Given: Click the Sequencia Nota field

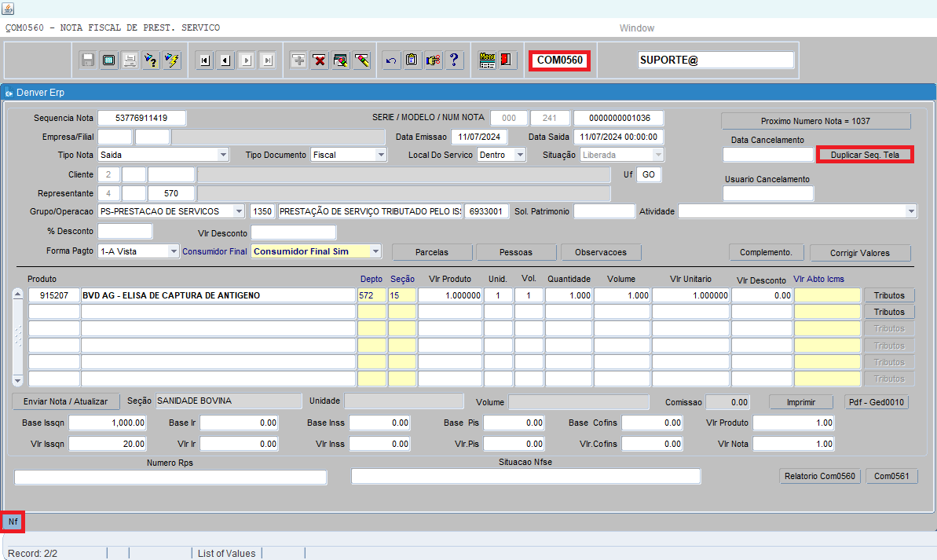Looking at the screenshot, I should coord(141,119).
